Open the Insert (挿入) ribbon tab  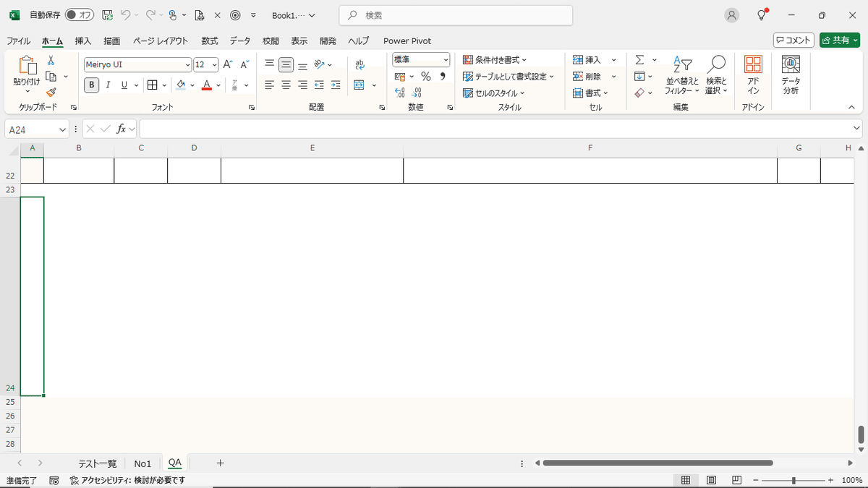coord(83,40)
